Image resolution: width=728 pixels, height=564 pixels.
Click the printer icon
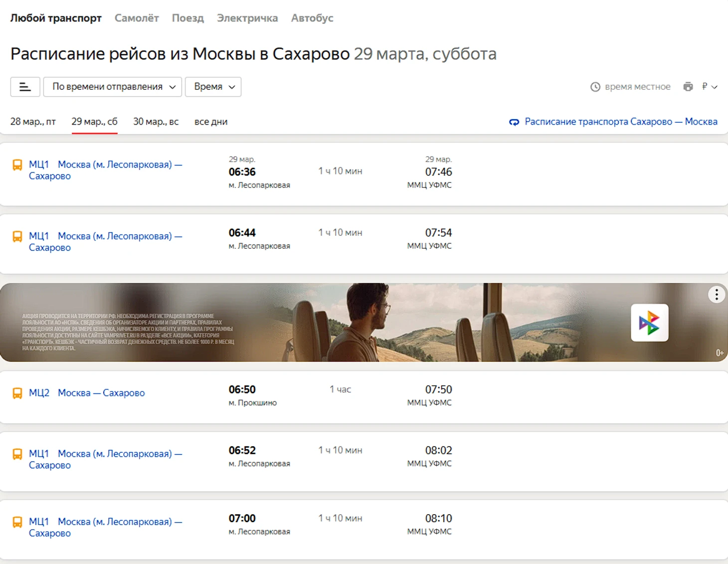click(688, 87)
